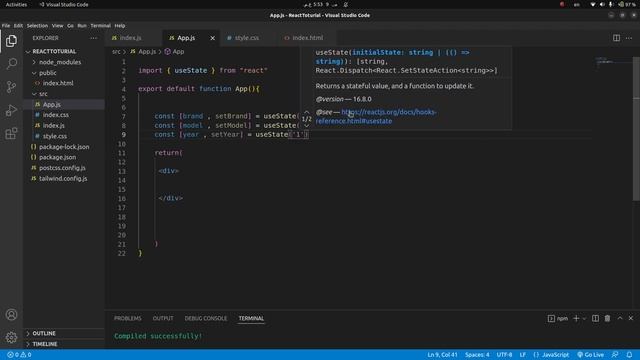This screenshot has width=640, height=360.
Task: Open the File menu
Action: (x=6, y=25)
